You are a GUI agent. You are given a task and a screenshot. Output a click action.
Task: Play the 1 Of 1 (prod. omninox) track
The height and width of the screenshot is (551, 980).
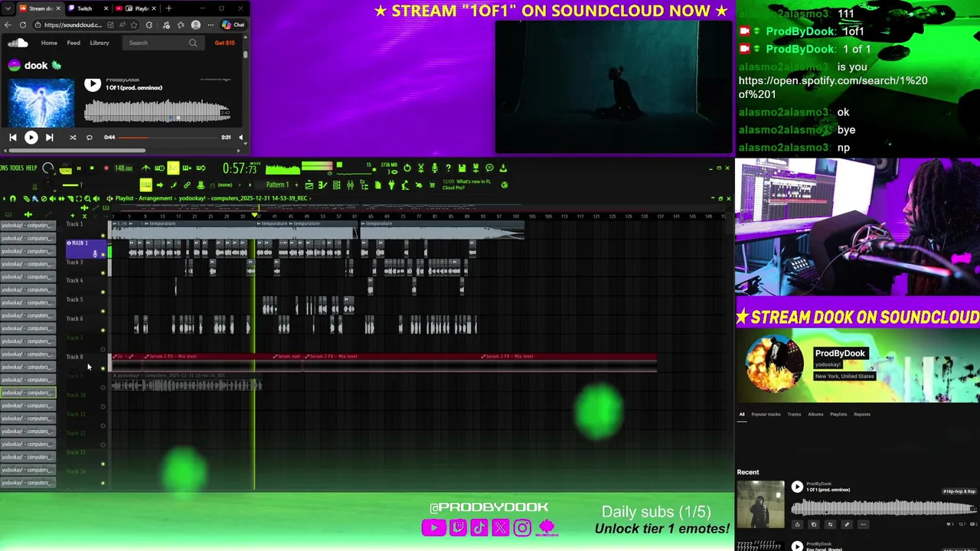93,84
